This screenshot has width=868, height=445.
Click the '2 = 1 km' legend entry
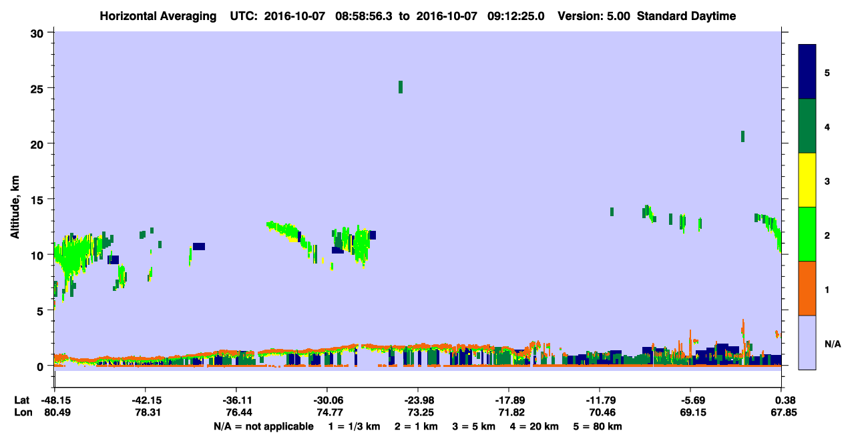pyautogui.click(x=416, y=426)
